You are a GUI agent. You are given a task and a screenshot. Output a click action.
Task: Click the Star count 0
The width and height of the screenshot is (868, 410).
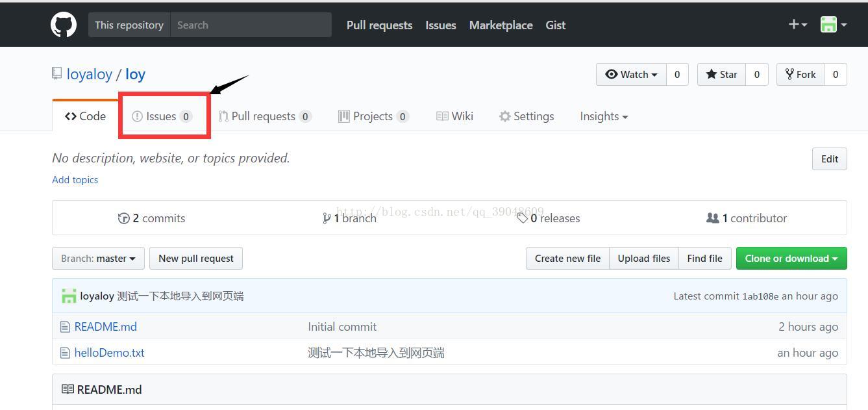coord(757,74)
